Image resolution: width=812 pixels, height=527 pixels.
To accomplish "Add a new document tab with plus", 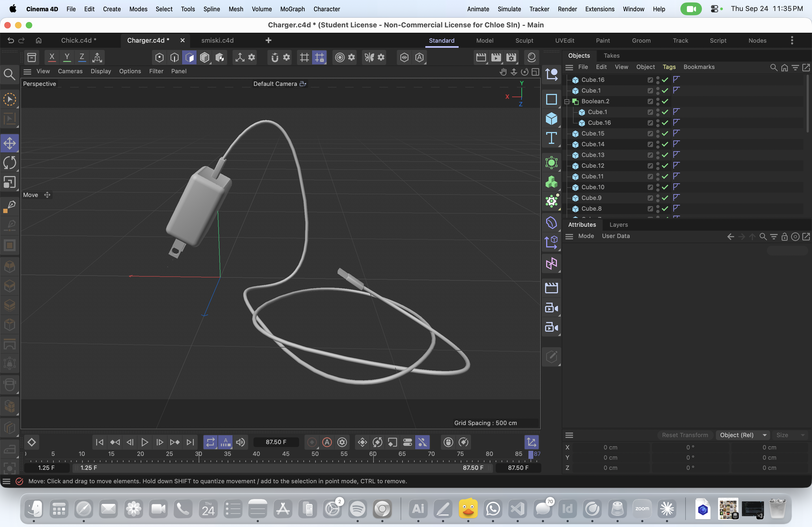I will tap(269, 41).
